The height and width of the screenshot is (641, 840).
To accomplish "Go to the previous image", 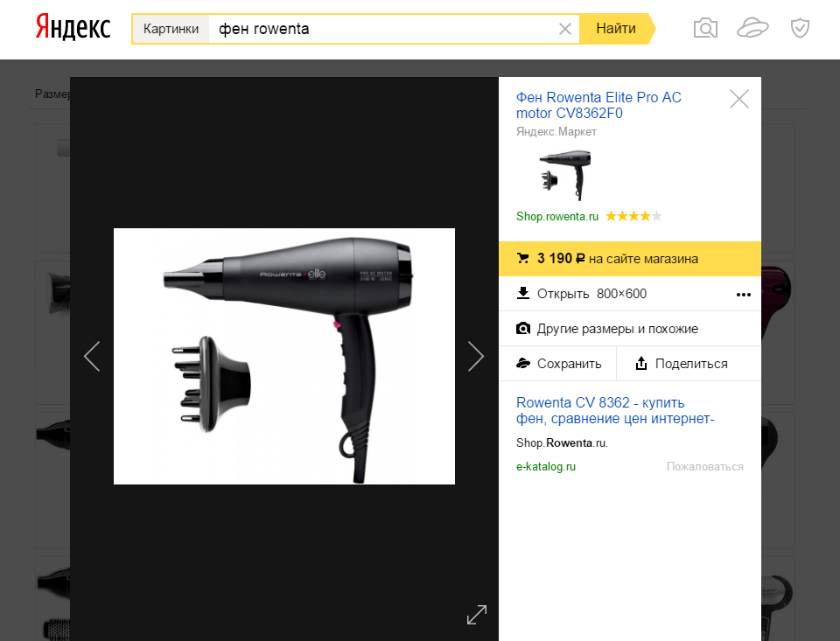I will 92,356.
